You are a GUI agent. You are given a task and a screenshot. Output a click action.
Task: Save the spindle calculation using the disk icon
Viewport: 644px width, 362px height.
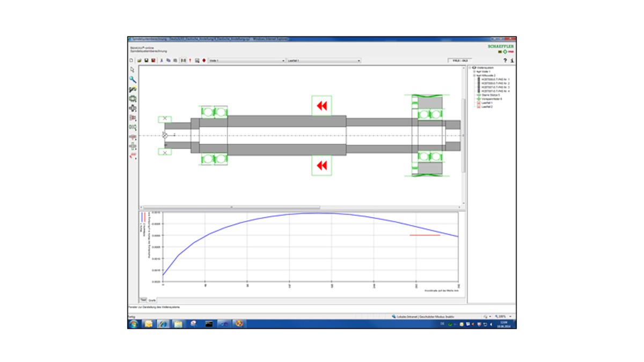pyautogui.click(x=147, y=60)
